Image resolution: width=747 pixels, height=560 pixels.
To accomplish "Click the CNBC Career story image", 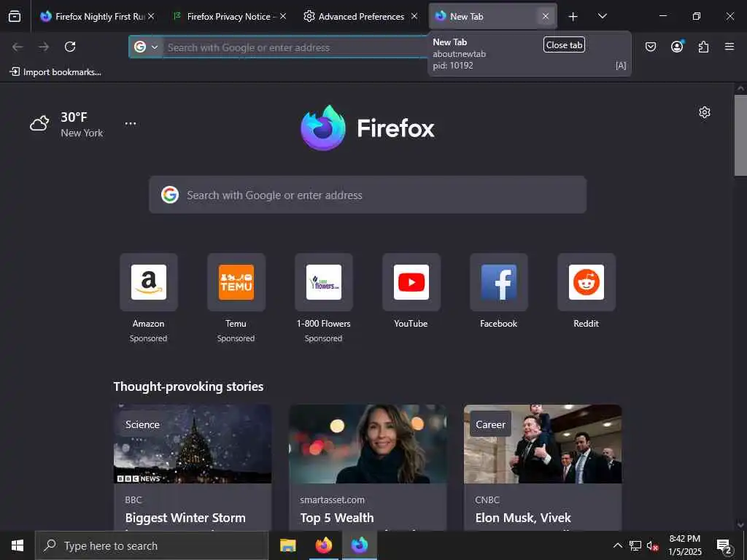I will point(543,444).
